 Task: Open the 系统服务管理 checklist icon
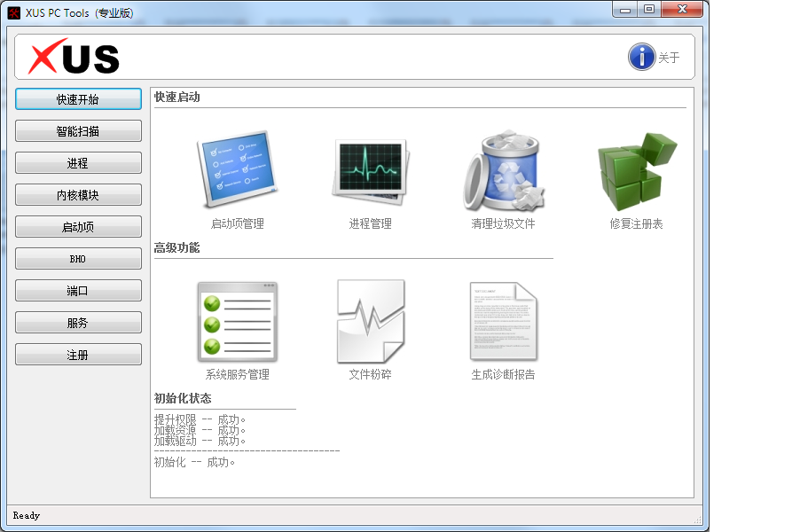pyautogui.click(x=238, y=322)
